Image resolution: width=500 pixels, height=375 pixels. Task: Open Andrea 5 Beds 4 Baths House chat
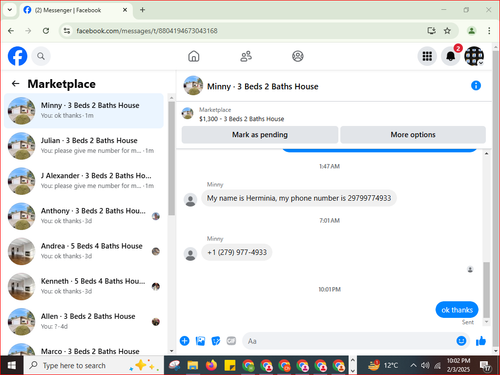coord(84,251)
